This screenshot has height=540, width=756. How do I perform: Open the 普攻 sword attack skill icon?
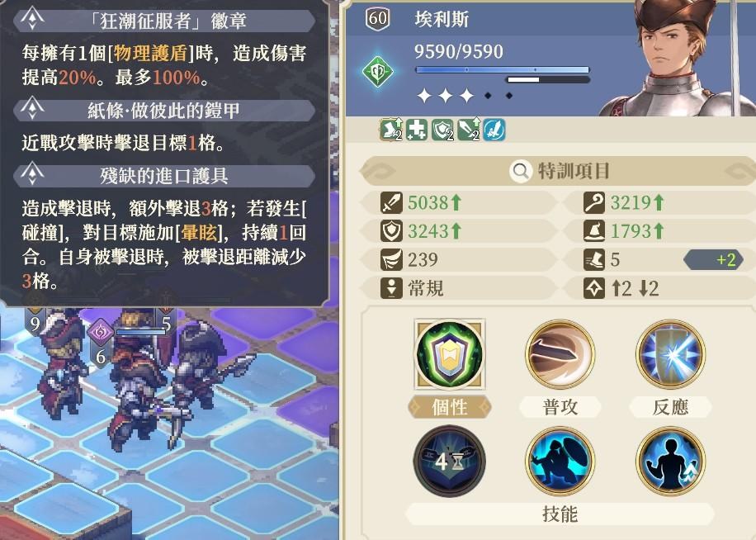[x=560, y=354]
